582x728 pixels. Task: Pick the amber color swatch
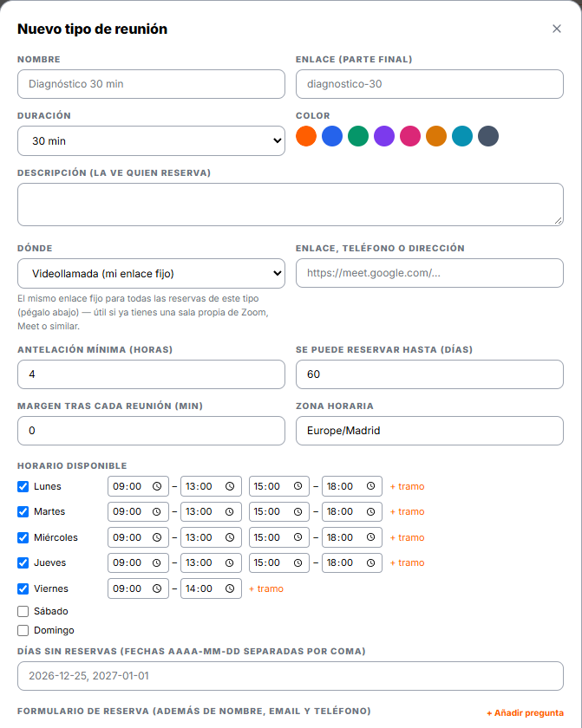pos(436,136)
